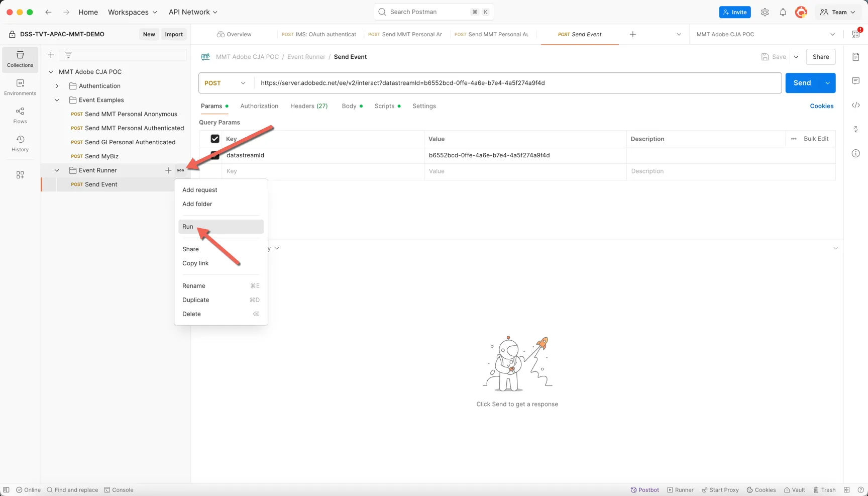This screenshot has height=496, width=868.
Task: Click the blue Send button
Action: 802,83
